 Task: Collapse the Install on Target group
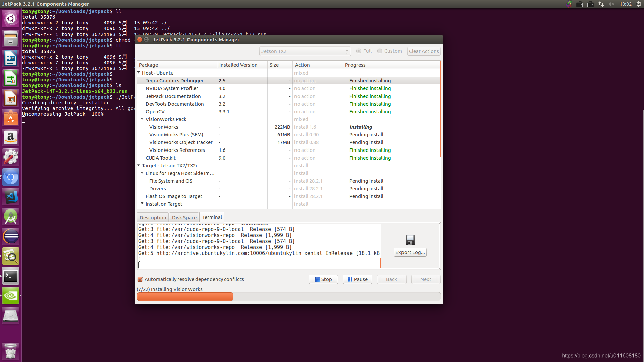142,204
